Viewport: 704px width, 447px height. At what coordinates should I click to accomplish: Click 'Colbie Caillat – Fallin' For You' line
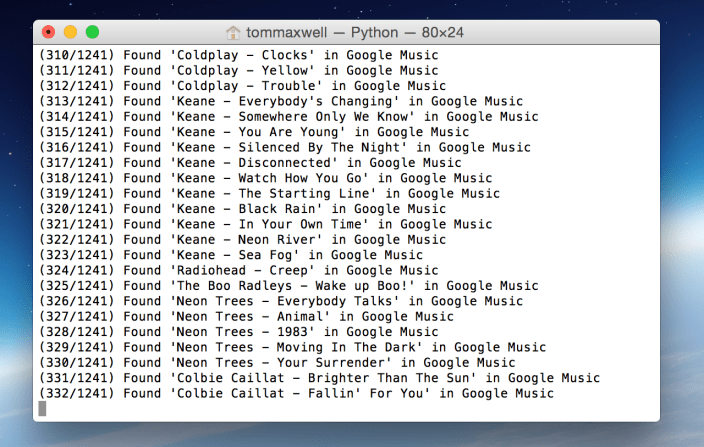tap(296, 393)
